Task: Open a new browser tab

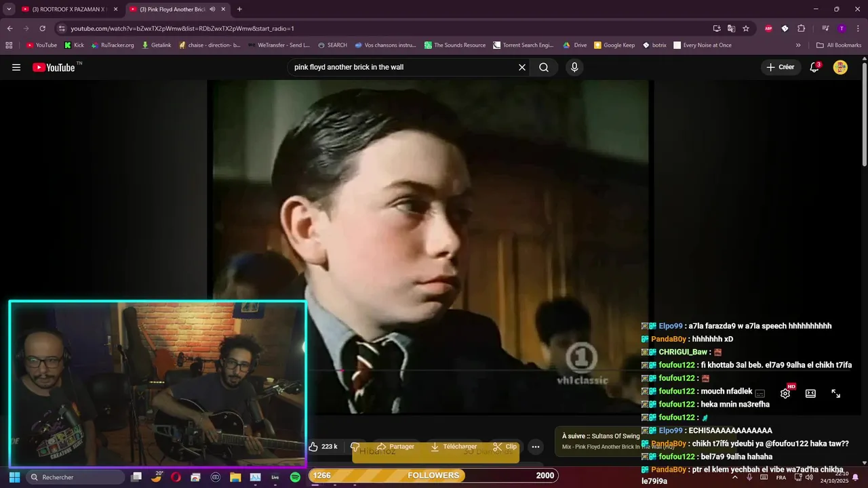Action: point(239,9)
